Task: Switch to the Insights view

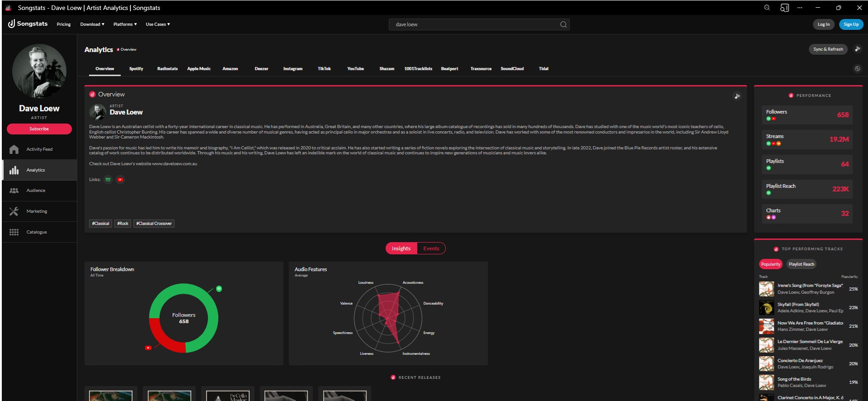Action: pyautogui.click(x=401, y=248)
